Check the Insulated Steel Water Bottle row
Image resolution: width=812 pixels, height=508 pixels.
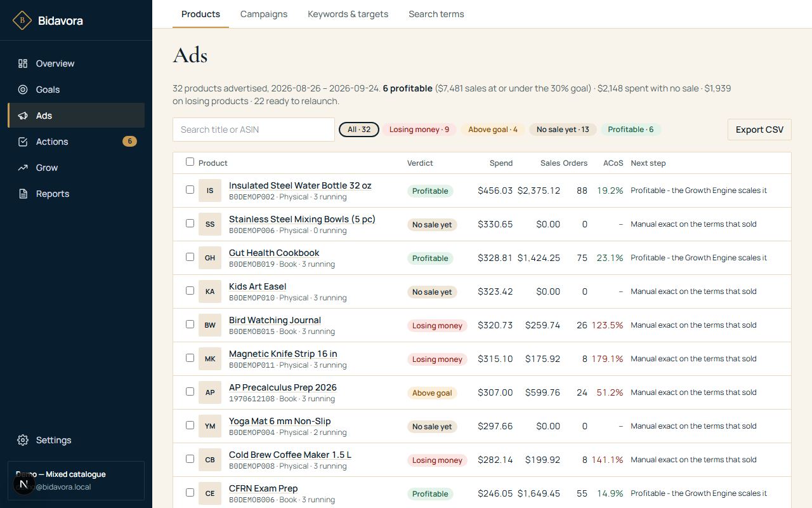coord(190,189)
